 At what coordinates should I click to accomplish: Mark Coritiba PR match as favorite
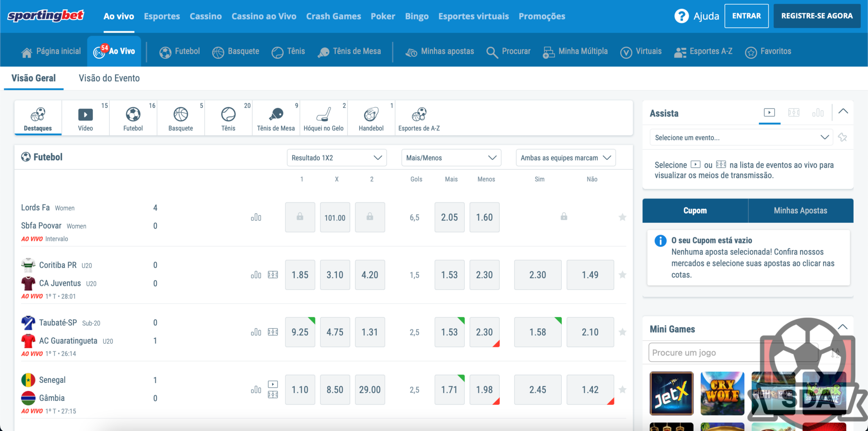click(622, 275)
